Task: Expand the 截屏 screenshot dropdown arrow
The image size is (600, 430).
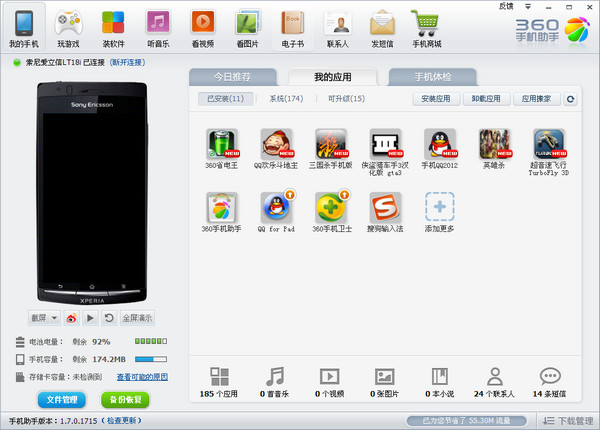Action: coord(54,318)
